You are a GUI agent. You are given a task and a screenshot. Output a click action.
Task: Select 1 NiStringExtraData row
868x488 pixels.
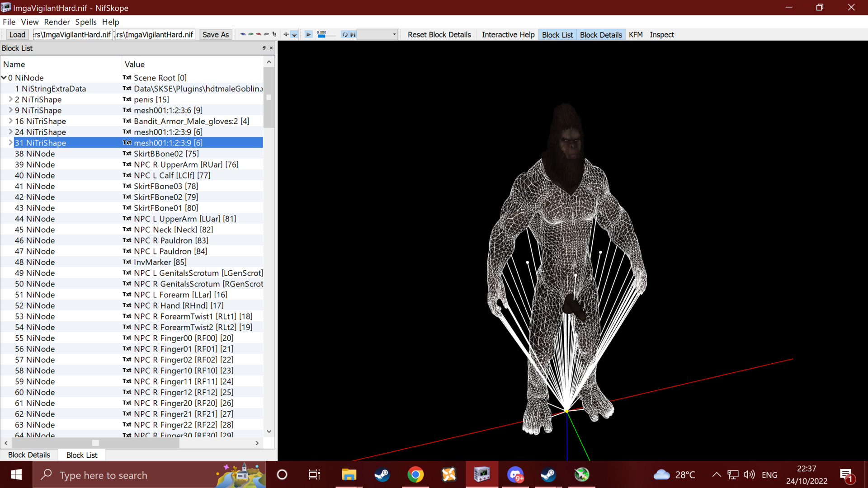[132, 89]
